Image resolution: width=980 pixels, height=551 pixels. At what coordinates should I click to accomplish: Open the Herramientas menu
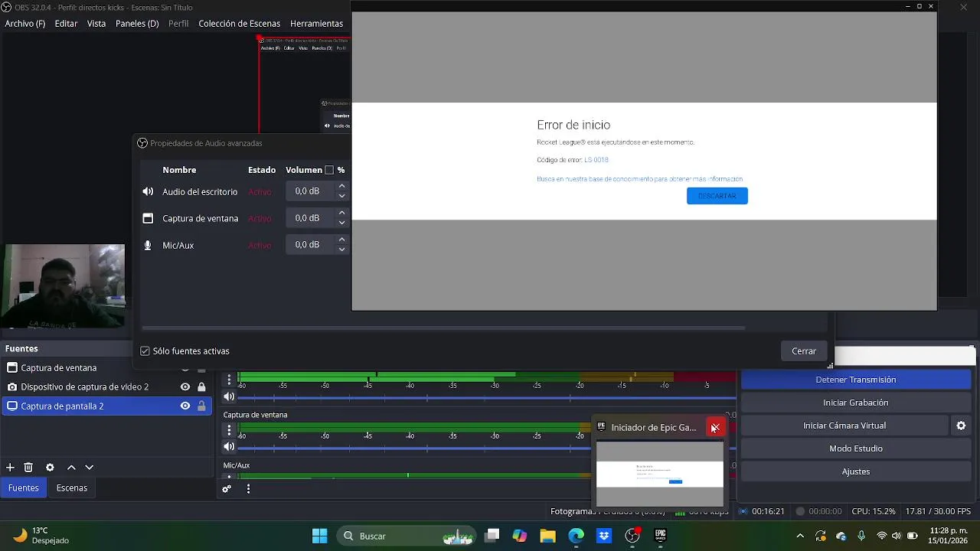(316, 24)
